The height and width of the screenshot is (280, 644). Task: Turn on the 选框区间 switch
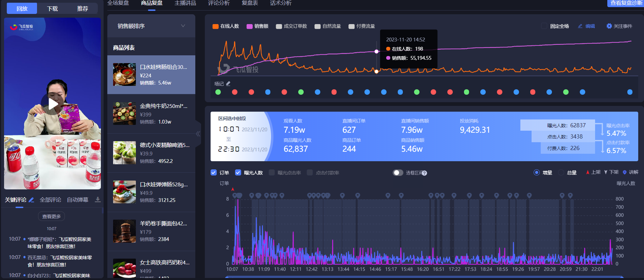point(398,172)
